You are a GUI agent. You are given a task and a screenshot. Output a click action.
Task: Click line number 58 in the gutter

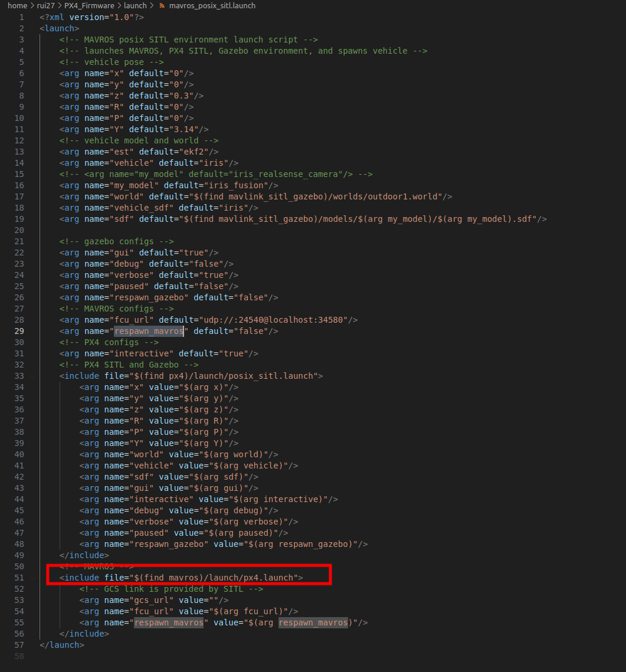click(19, 656)
